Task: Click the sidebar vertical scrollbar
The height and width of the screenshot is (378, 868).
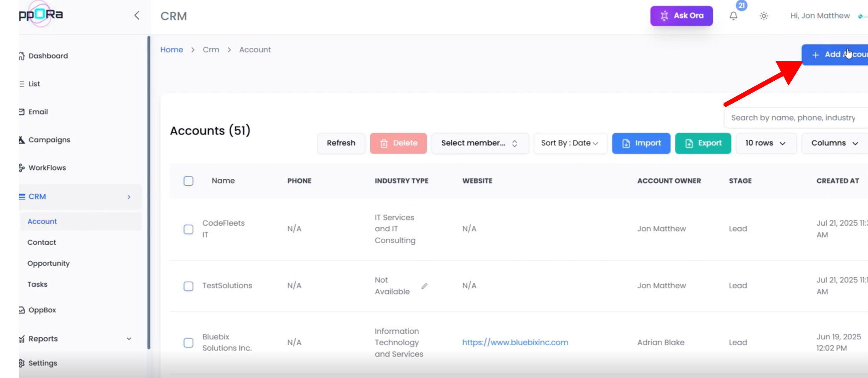Action: (x=149, y=191)
